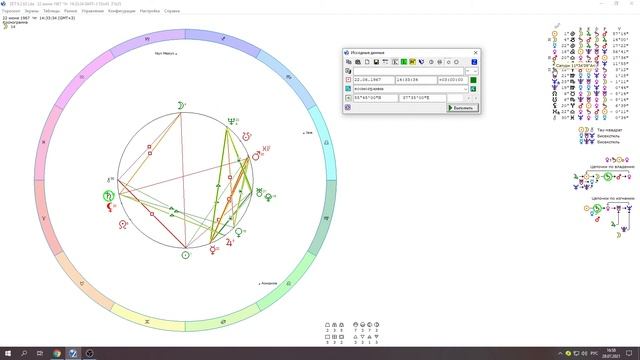
Task: Click the green Venus glyph on the chart
Action: point(239,232)
